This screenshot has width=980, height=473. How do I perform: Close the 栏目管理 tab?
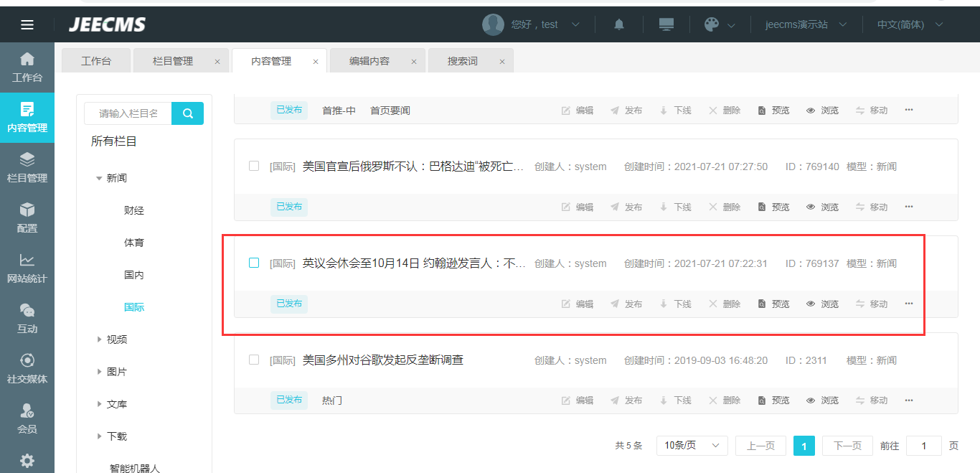(217, 62)
